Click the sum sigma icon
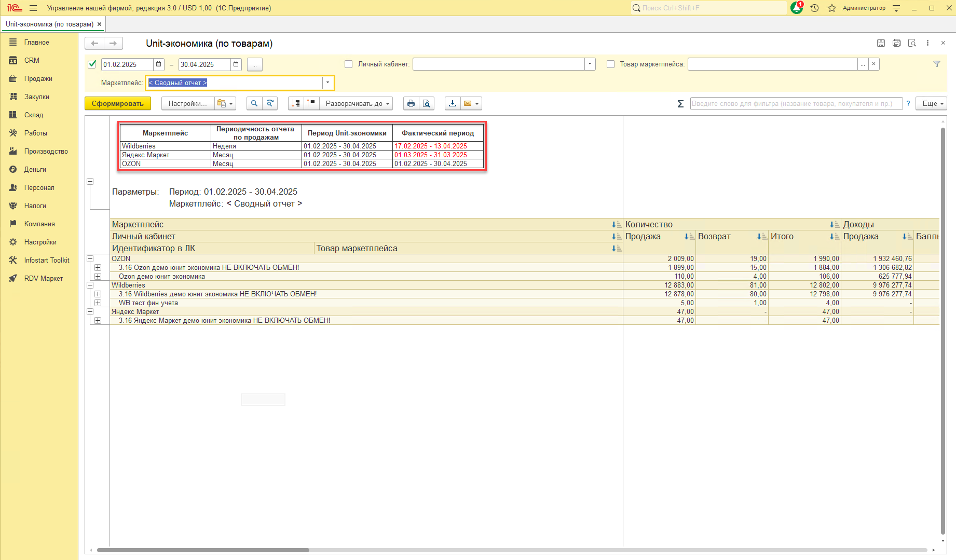 click(x=680, y=104)
